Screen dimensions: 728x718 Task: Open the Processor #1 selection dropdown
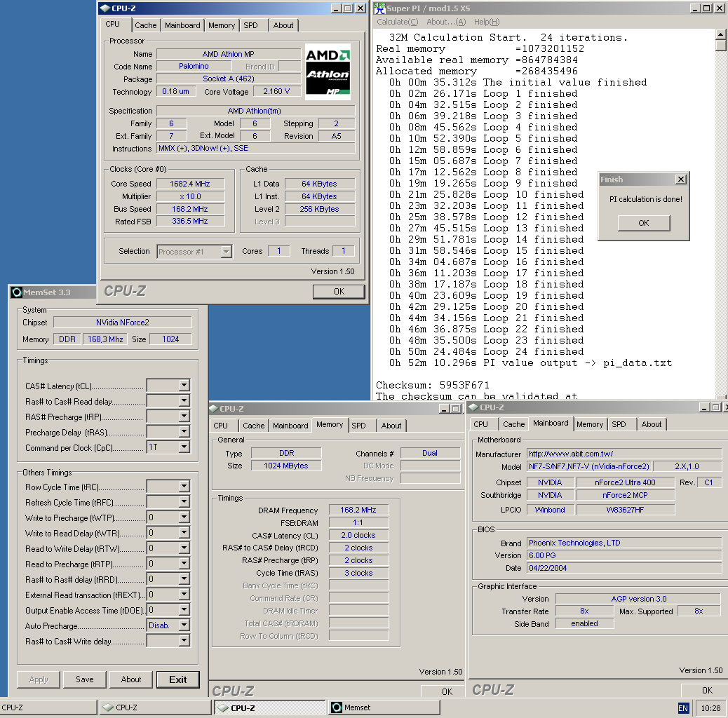pyautogui.click(x=226, y=252)
